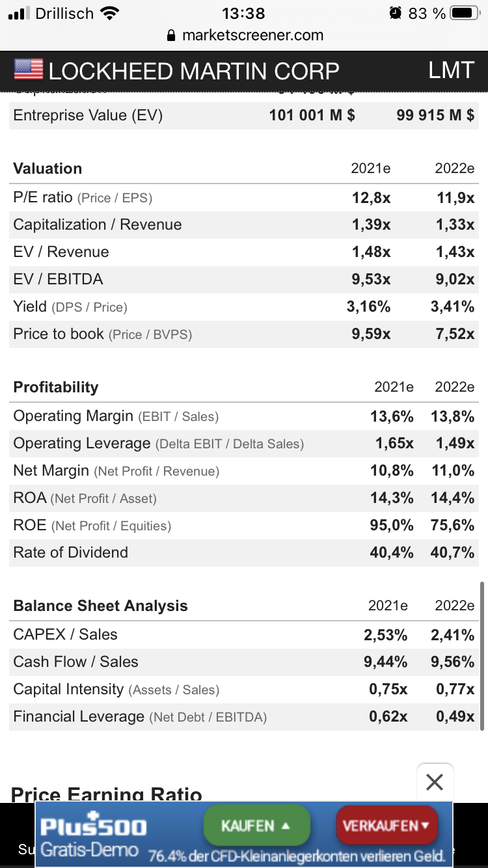Open the LOCKHEED MARTIN CORP title link
Image resolution: width=488 pixels, height=868 pixels.
click(194, 71)
